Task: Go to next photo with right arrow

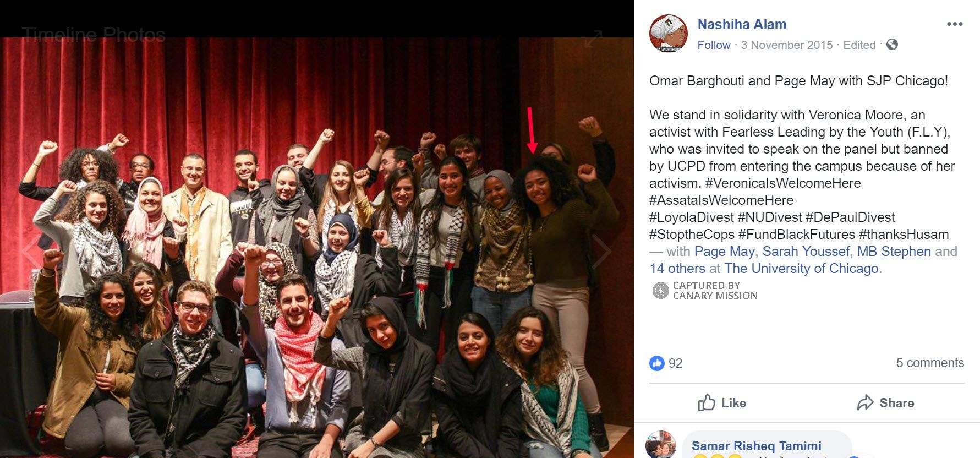Action: pyautogui.click(x=601, y=252)
